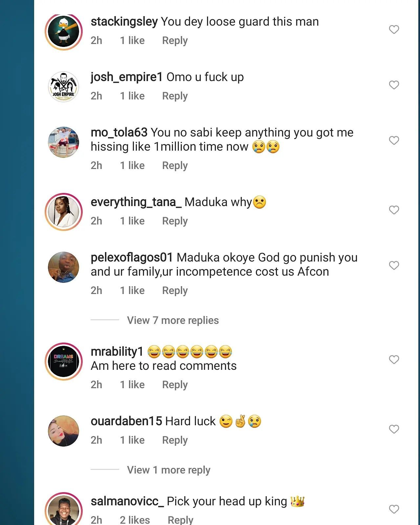The image size is (420, 525).
Task: View likes on salmanovicc_'s comment
Action: [135, 520]
